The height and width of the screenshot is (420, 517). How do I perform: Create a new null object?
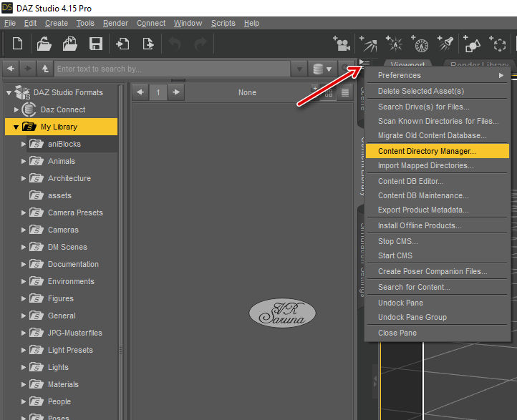point(498,44)
